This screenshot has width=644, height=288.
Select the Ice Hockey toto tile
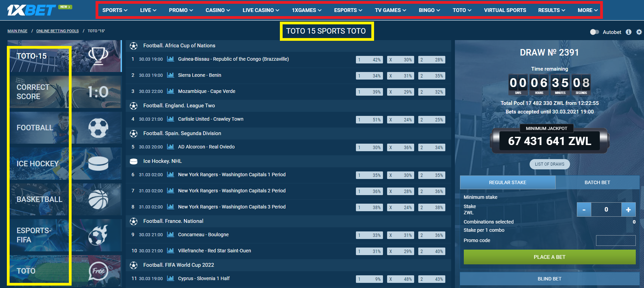(x=65, y=164)
